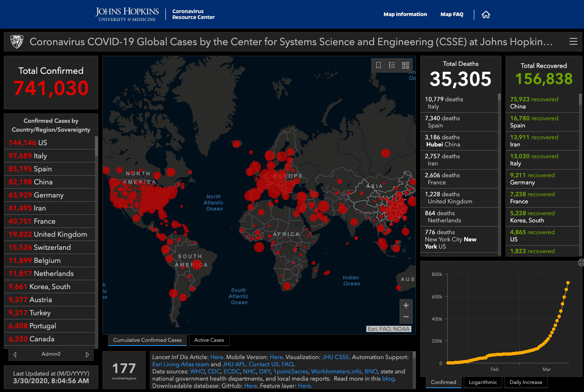Select 3,186 deaths Hubei China entry
The width and height of the screenshot is (584, 392).
(459, 141)
